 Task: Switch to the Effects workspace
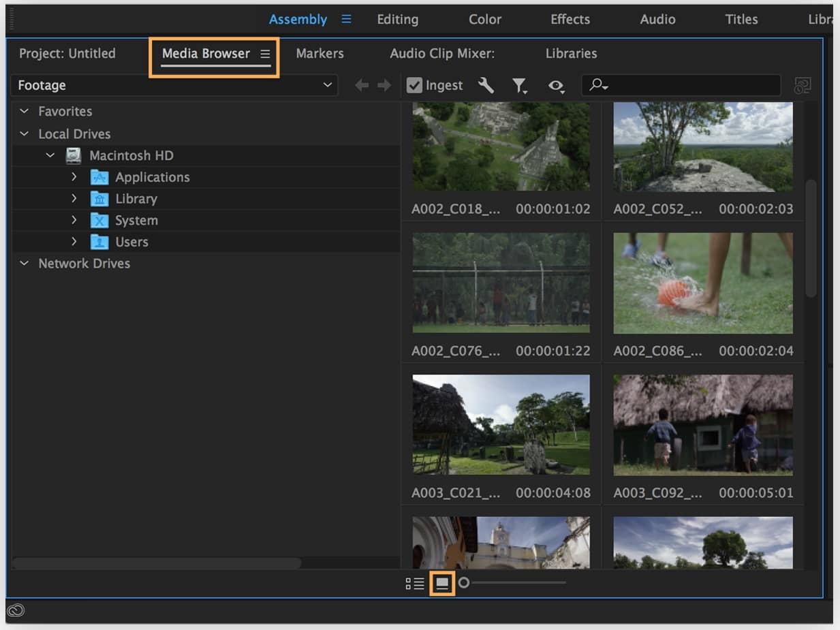570,19
